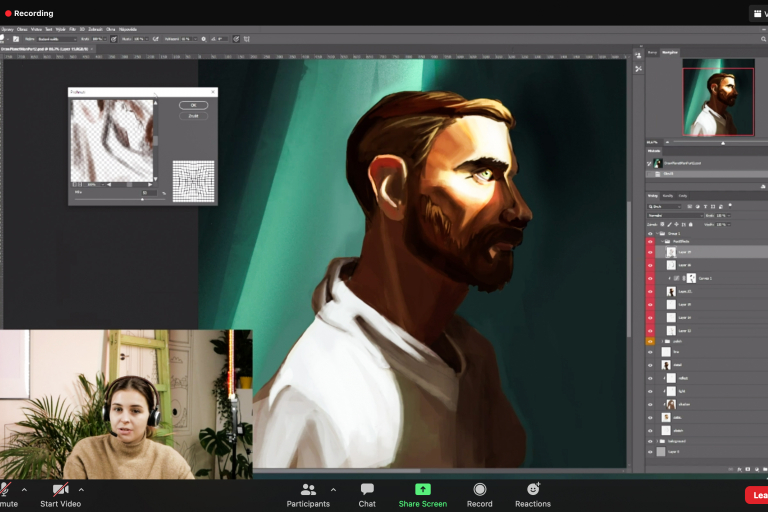Create a new adjustment layer from the bottom icon
The width and height of the screenshot is (768, 512).
point(757,469)
